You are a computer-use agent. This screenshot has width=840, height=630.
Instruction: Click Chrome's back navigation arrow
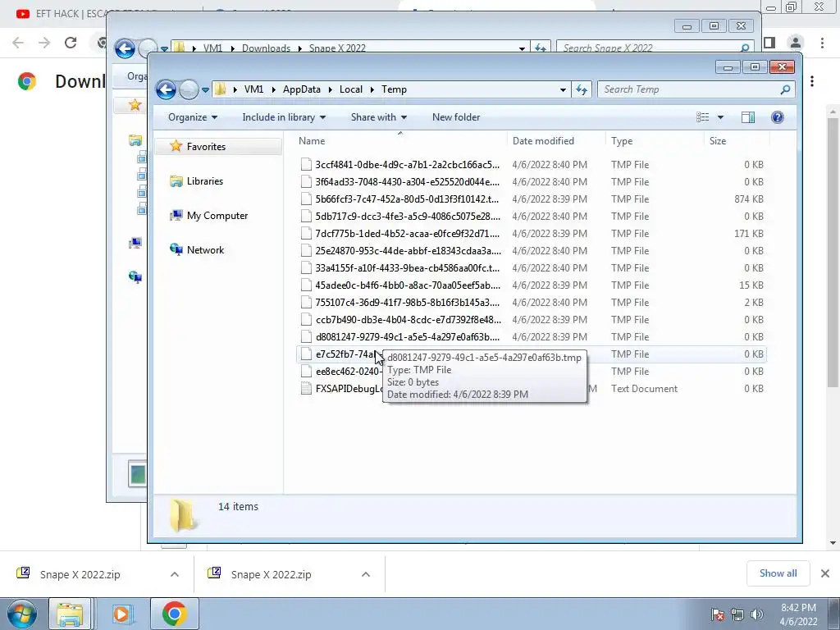tap(18, 43)
